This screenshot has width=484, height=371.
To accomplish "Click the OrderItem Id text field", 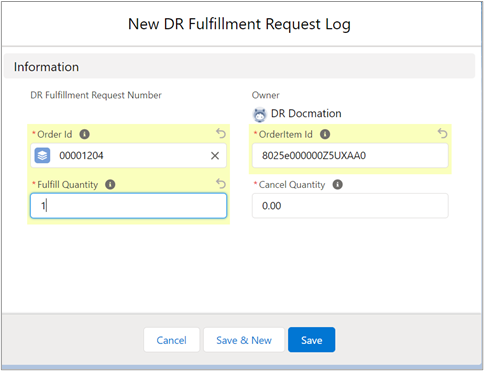I will coord(350,156).
